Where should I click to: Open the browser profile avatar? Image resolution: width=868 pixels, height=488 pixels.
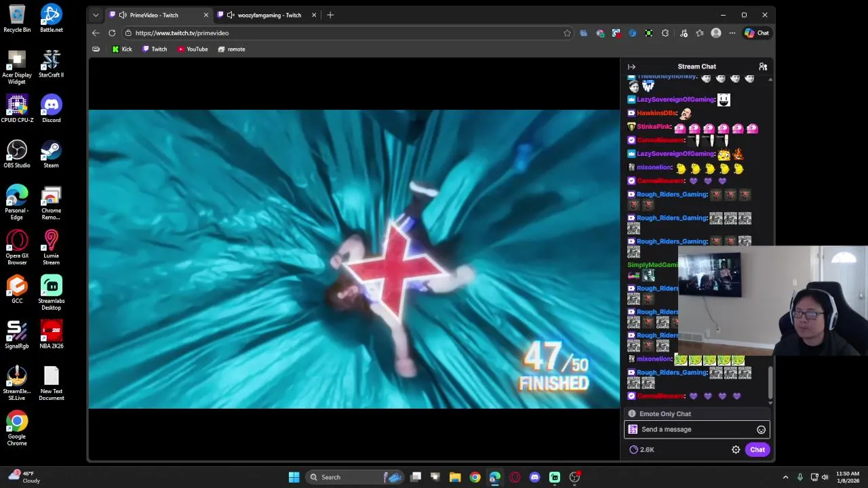[x=716, y=33]
